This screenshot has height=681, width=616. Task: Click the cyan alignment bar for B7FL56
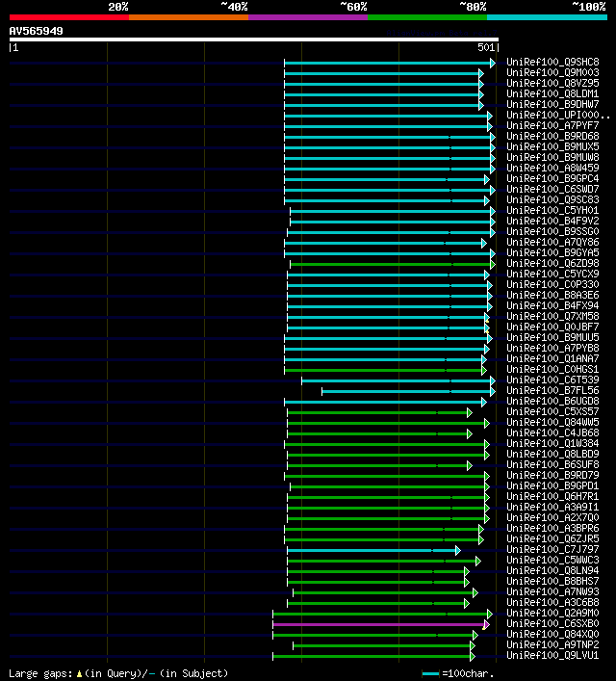[406, 392]
